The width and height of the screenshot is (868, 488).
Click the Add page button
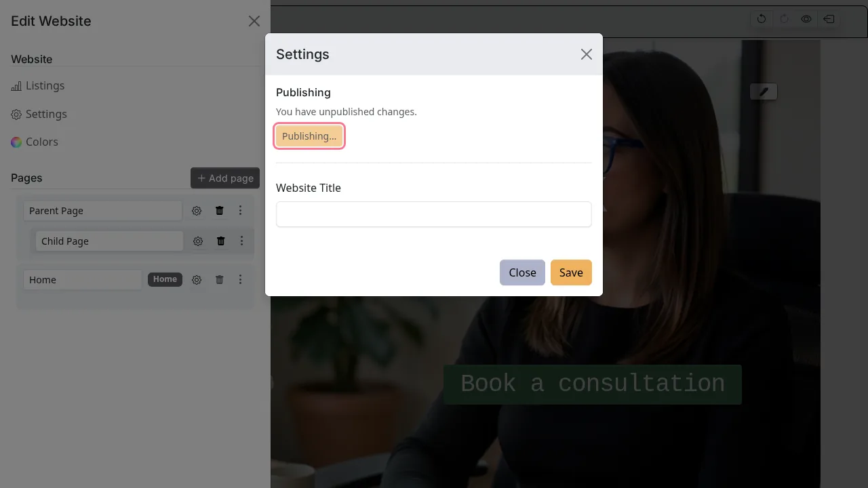225,178
